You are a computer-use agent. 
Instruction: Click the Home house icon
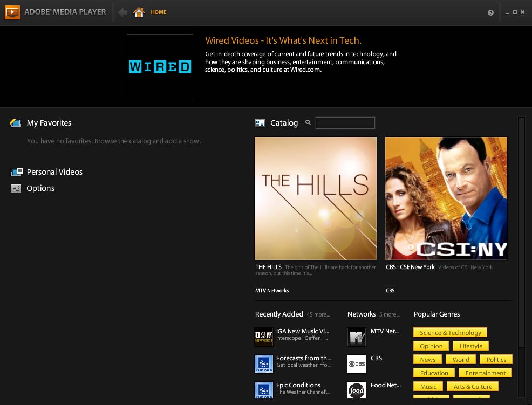point(139,12)
